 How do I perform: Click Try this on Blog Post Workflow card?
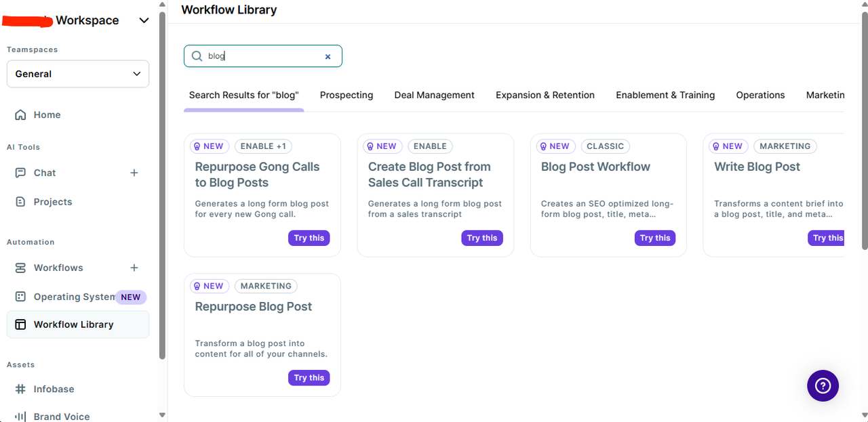655,238
